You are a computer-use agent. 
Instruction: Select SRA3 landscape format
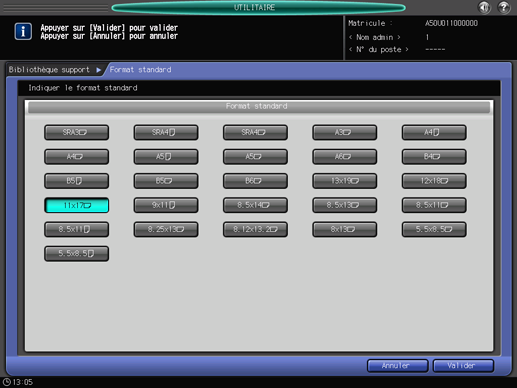point(76,132)
